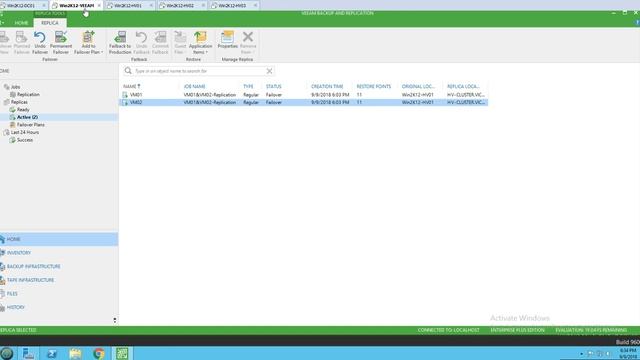Screen dimensions: 640x360
Task: Open Server Manager from the taskbar
Action: 28,353
